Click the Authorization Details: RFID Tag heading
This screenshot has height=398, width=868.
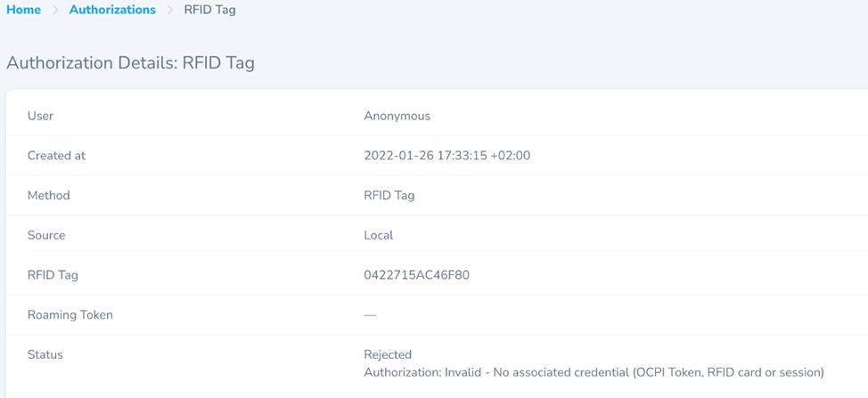click(x=130, y=63)
